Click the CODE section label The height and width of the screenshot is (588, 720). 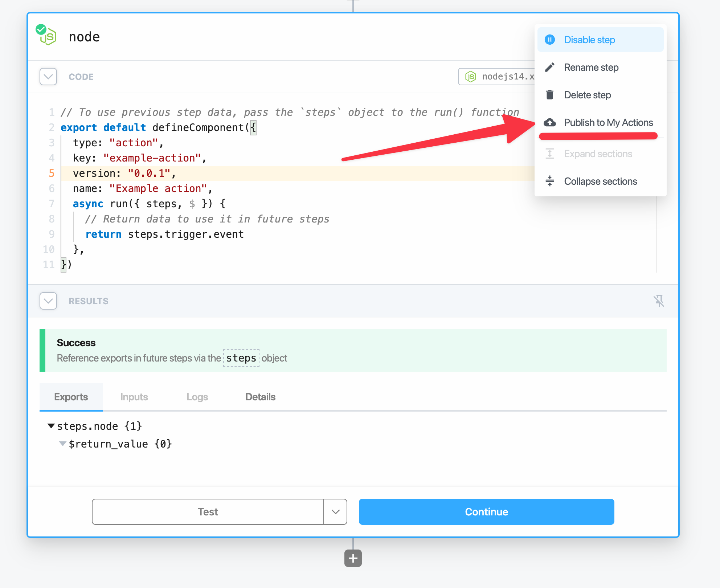coord(81,77)
